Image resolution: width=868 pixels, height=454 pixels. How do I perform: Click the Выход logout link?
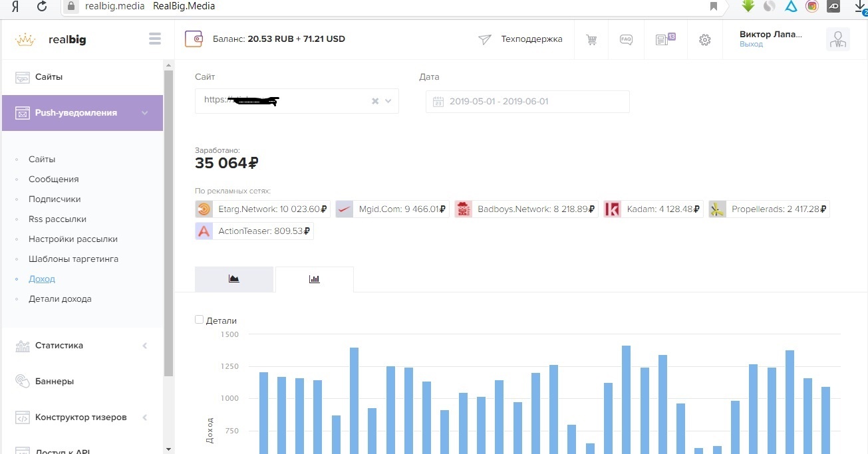[x=752, y=44]
